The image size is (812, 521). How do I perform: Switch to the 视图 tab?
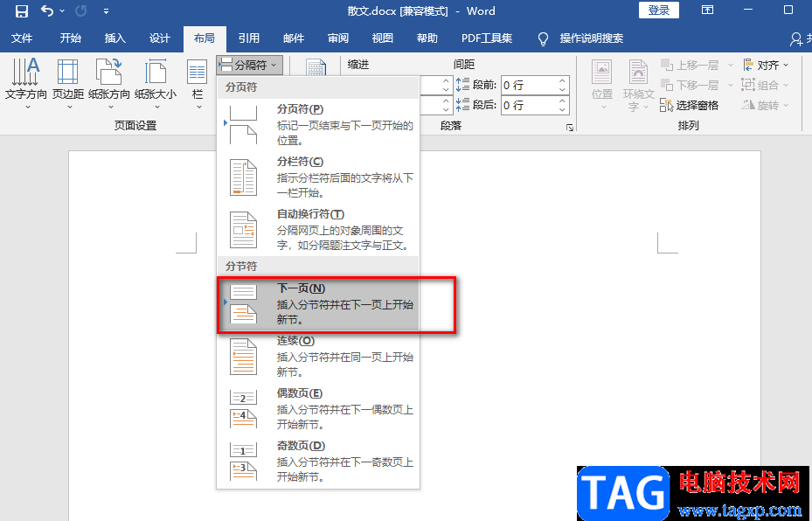[x=383, y=38]
